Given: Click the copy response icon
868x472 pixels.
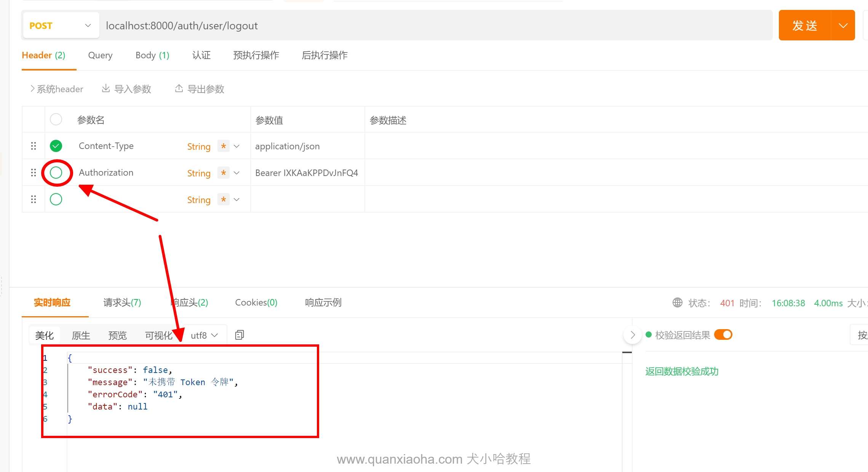Looking at the screenshot, I should click(239, 335).
